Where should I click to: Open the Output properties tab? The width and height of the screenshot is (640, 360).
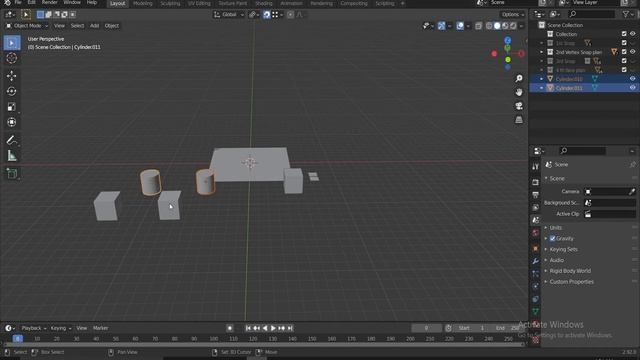(x=536, y=195)
